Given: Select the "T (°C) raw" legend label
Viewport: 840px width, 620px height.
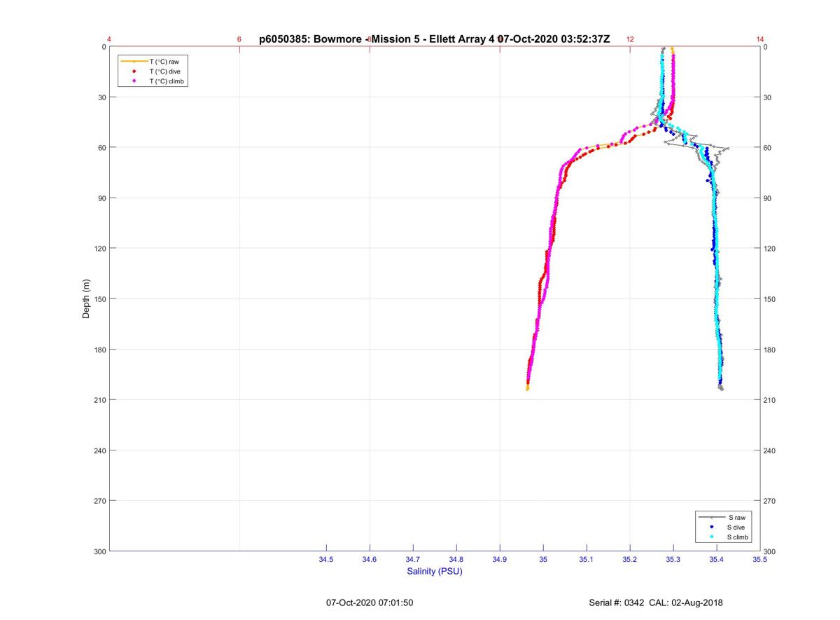Looking at the screenshot, I should [164, 62].
